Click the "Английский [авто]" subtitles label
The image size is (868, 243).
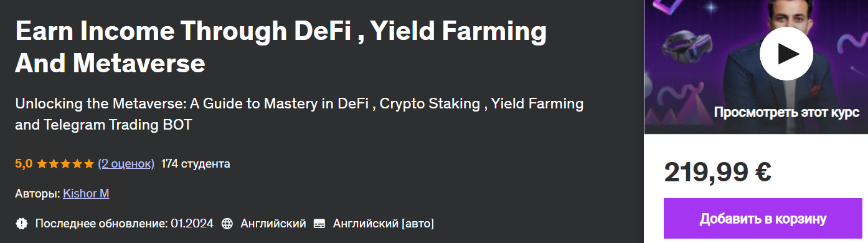[x=384, y=223]
